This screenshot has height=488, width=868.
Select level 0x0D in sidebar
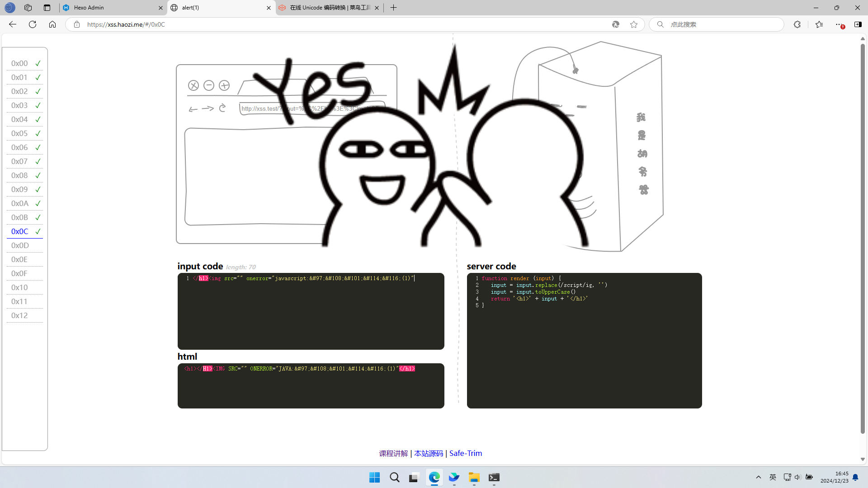coord(20,245)
